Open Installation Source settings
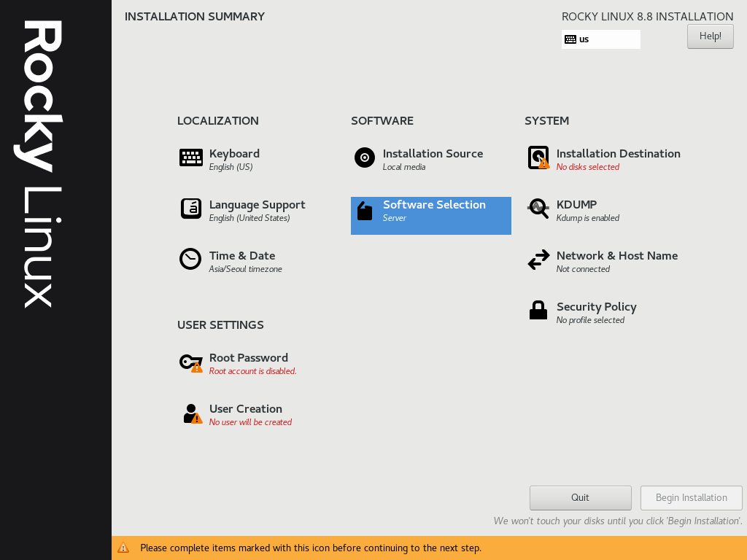 (x=433, y=153)
